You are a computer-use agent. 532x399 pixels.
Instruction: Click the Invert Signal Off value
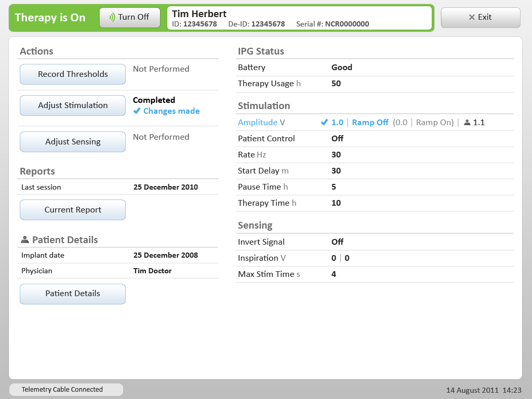[337, 242]
